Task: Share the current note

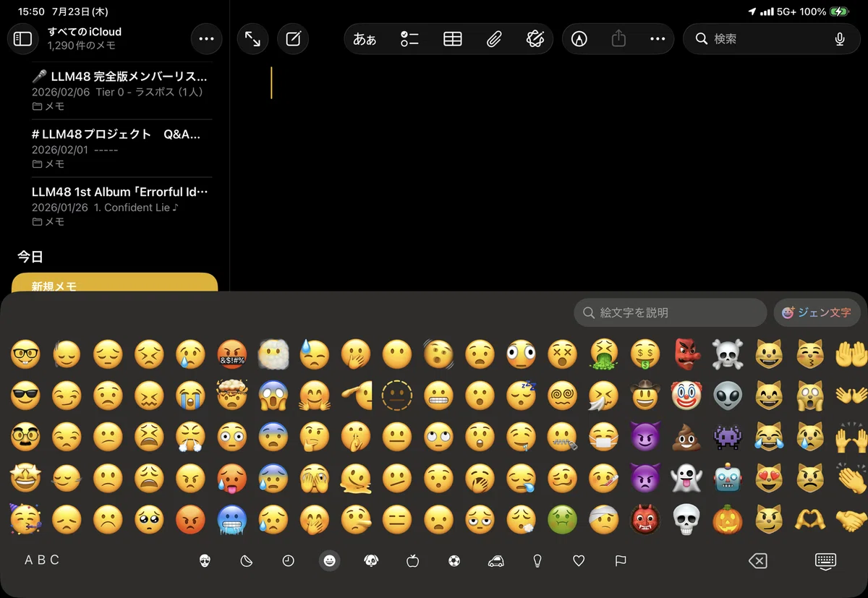Action: tap(618, 39)
